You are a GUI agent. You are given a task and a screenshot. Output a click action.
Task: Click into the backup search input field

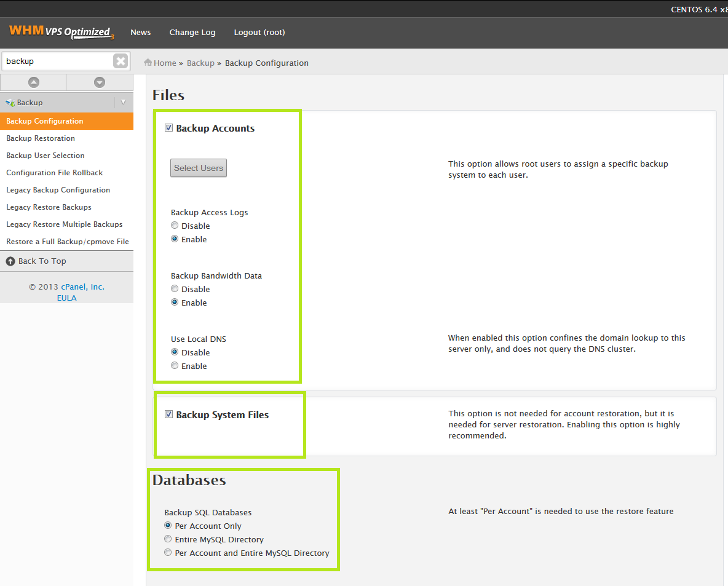click(x=58, y=61)
